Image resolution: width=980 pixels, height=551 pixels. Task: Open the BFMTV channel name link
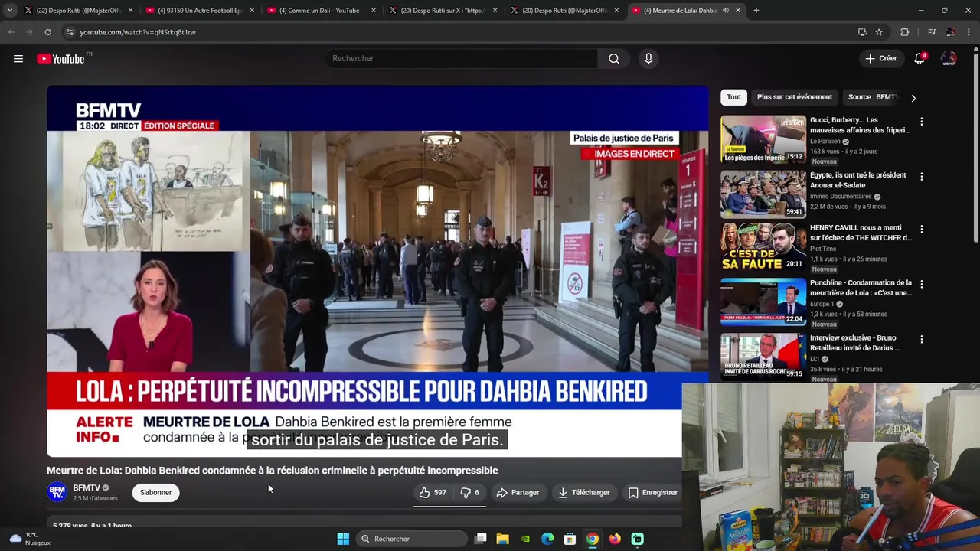tap(87, 488)
